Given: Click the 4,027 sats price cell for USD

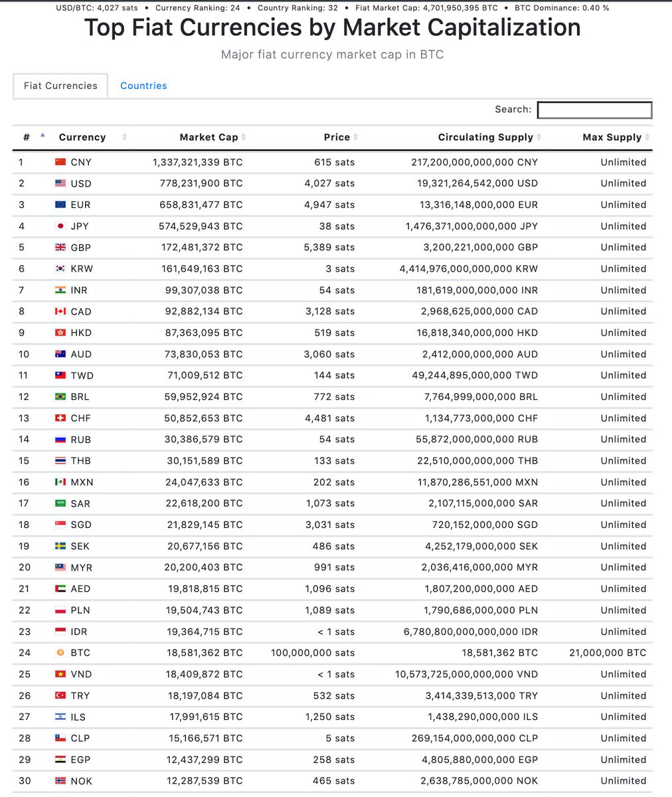Looking at the screenshot, I should coord(329,183).
